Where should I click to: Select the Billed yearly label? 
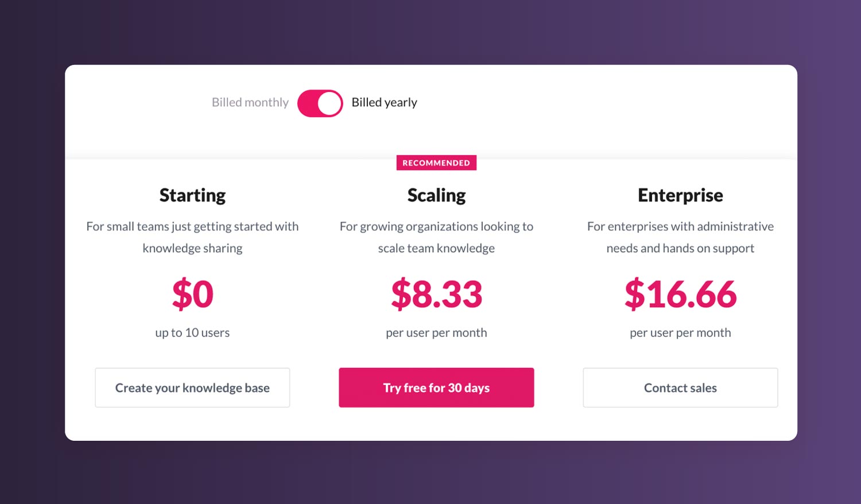(x=384, y=102)
